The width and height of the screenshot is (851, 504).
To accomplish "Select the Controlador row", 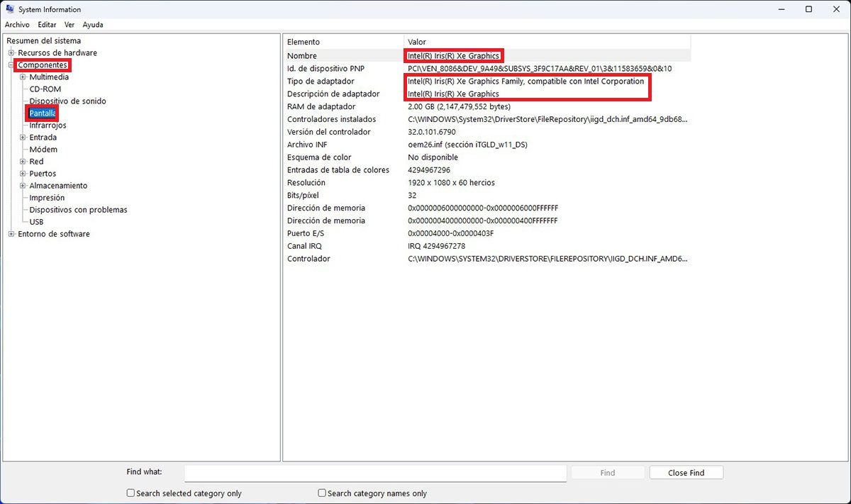I will point(486,259).
